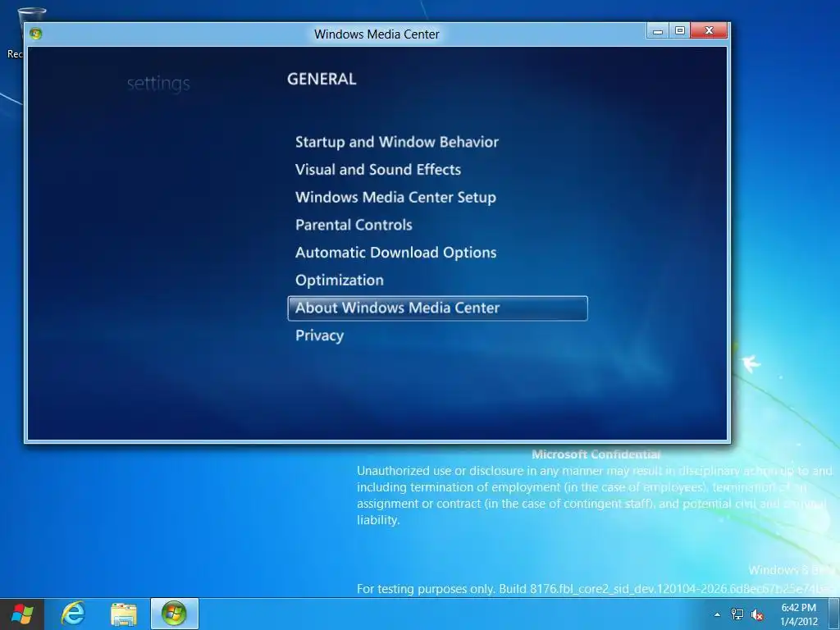
Task: Open Visual and Sound Effects settings
Action: (377, 170)
